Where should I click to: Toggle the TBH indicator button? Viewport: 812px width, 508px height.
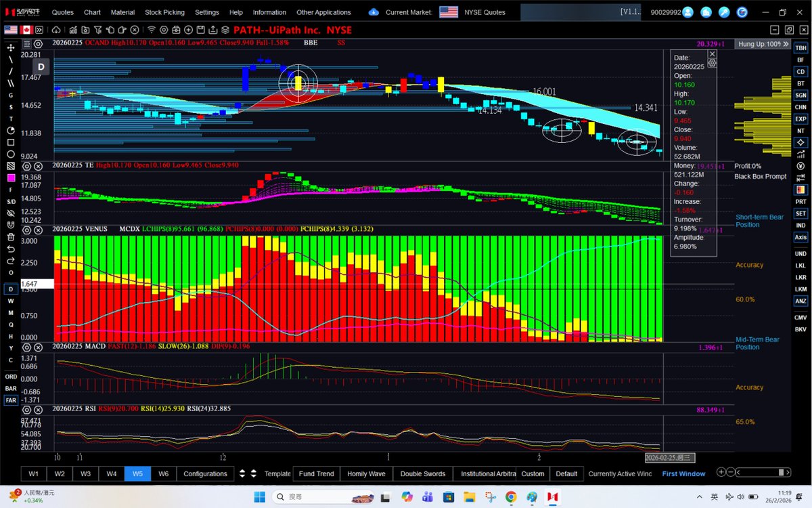coord(800,48)
